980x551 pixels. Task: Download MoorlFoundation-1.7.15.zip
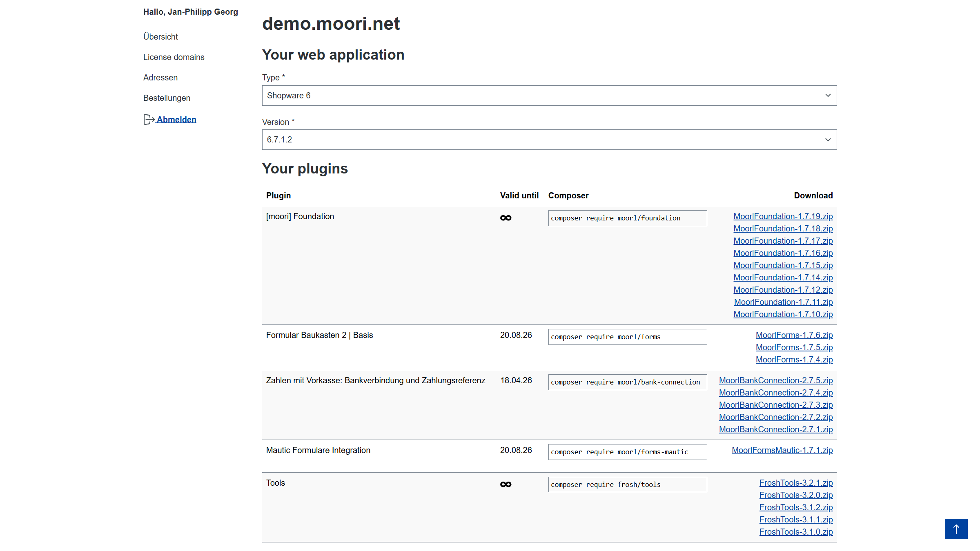[783, 265]
